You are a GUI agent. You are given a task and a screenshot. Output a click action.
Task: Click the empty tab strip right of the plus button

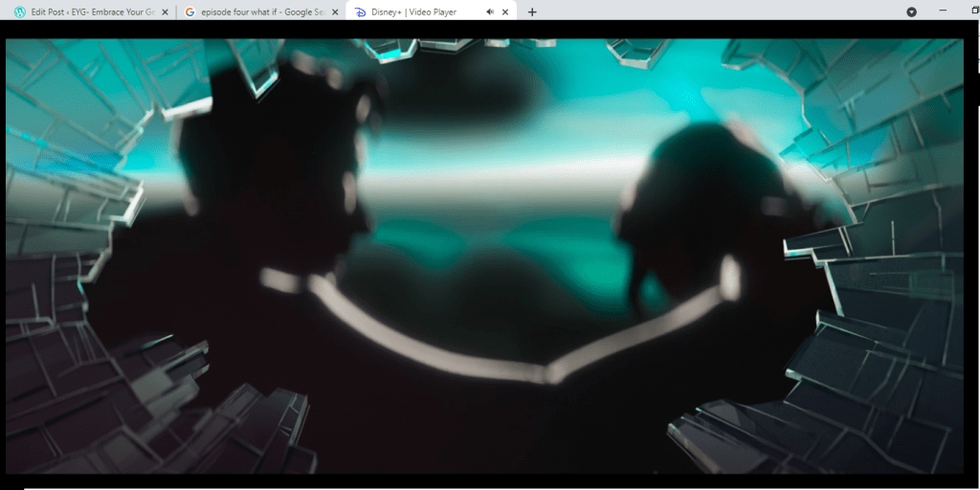click(x=718, y=12)
